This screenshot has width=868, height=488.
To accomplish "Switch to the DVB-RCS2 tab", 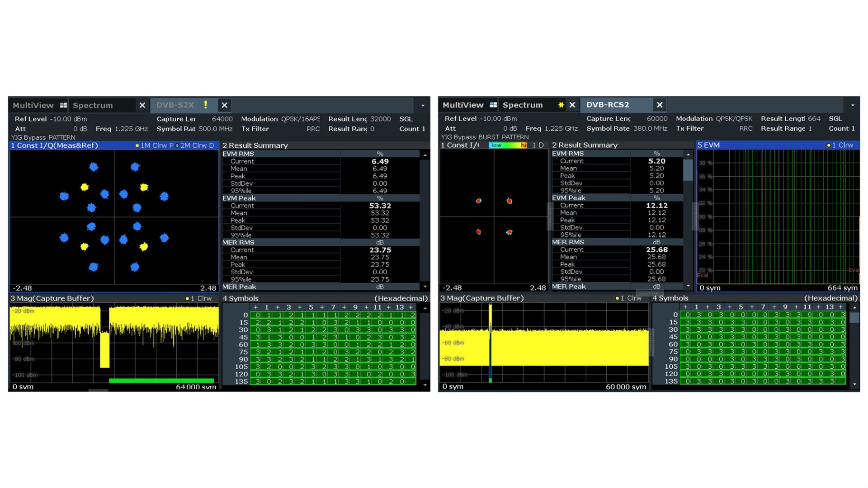I will click(x=608, y=105).
